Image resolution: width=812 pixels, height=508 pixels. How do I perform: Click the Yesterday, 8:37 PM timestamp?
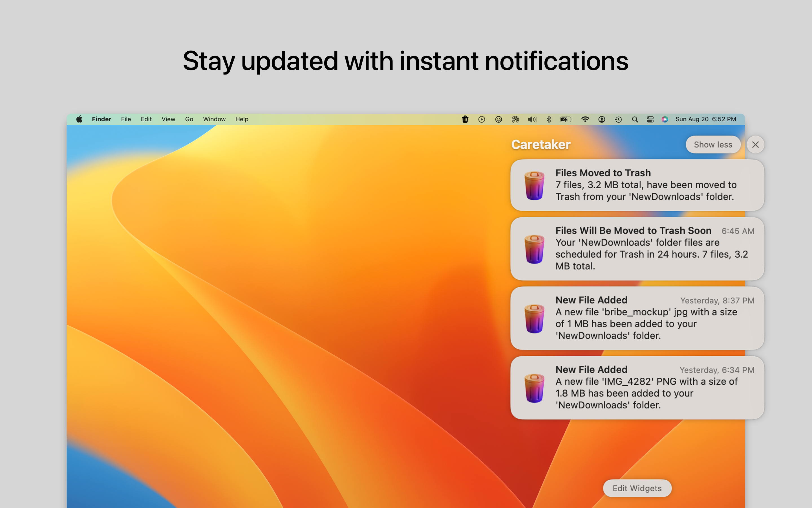point(717,301)
